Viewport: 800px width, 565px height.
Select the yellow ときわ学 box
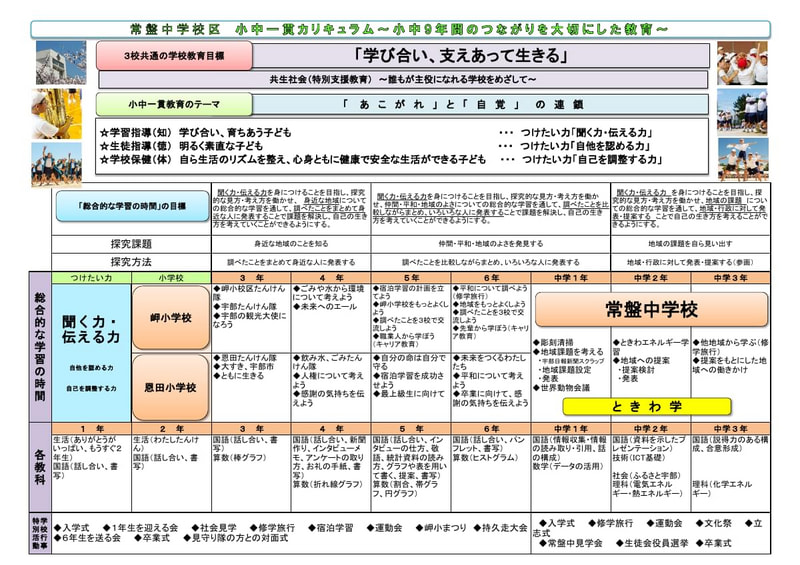(x=647, y=407)
